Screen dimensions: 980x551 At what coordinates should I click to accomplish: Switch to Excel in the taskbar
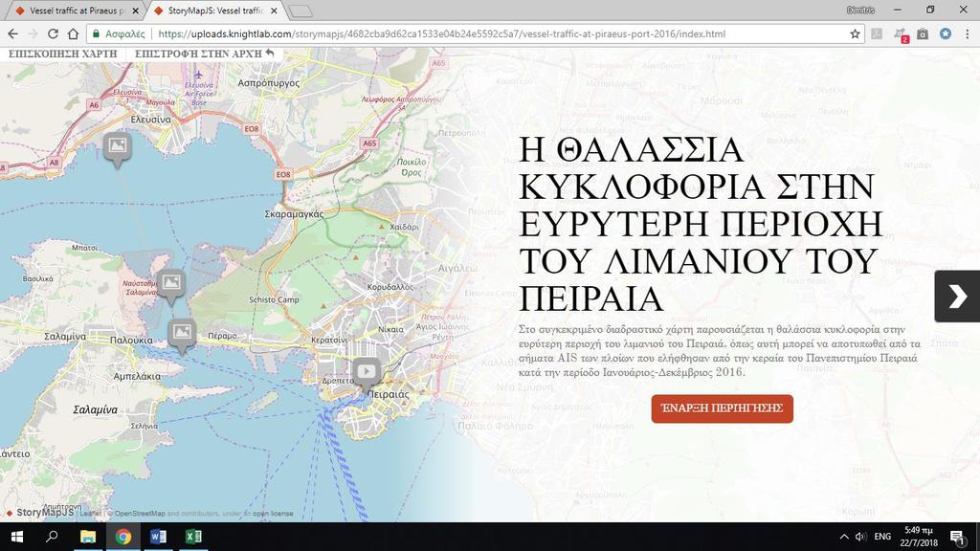point(193,537)
